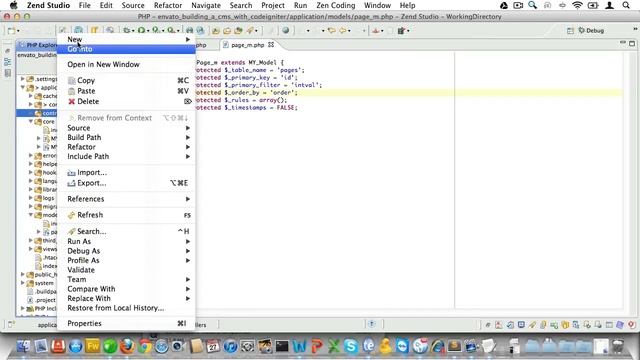Open the Team submenu
This screenshot has width=640, height=360.
(126, 280)
